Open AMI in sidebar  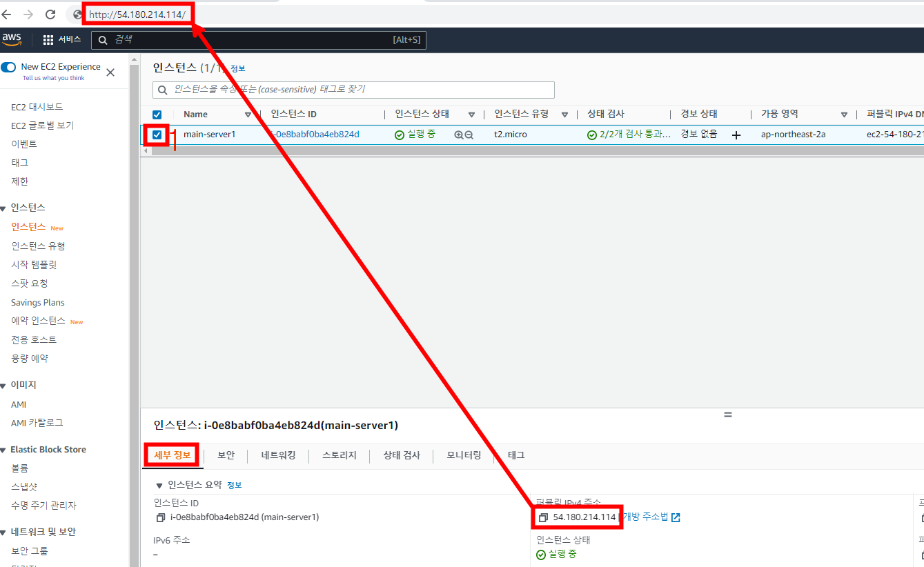coord(19,405)
